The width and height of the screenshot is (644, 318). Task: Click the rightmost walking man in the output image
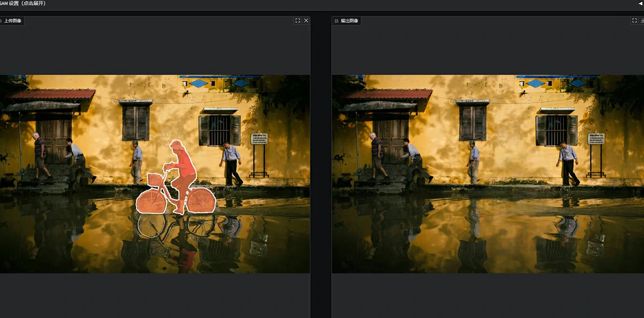tap(568, 162)
